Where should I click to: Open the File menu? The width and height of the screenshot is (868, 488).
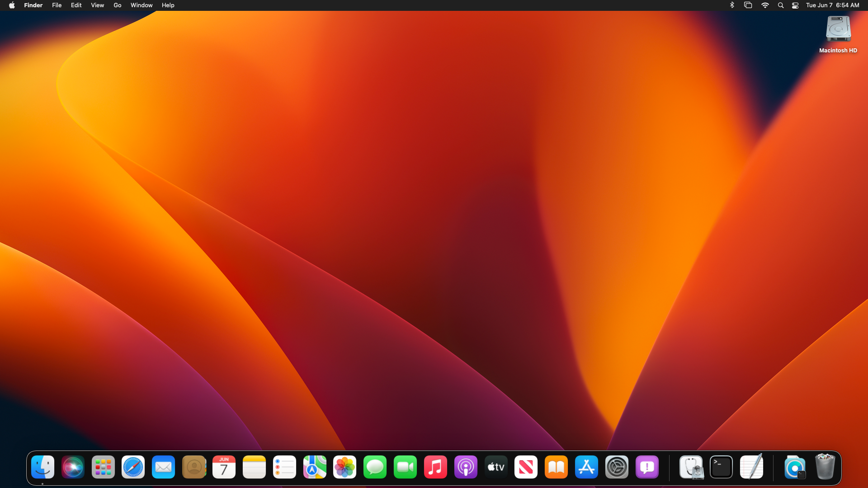[x=57, y=5]
